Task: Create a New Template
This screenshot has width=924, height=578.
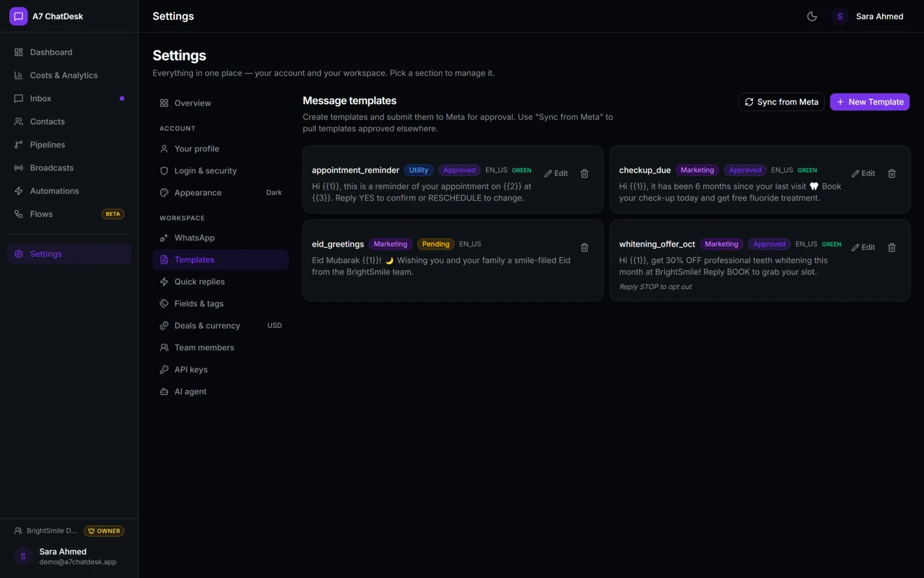Action: click(x=870, y=102)
